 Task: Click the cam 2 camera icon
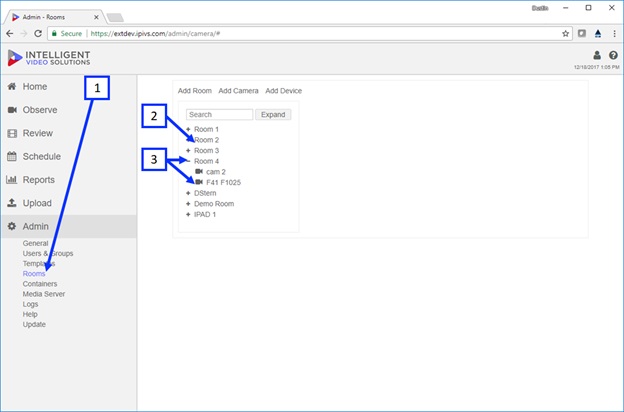tap(199, 172)
